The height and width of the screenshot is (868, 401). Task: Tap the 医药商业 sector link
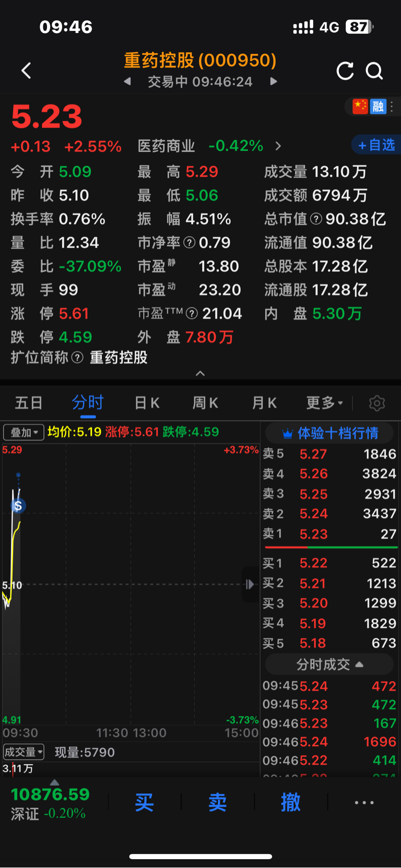tap(166, 146)
